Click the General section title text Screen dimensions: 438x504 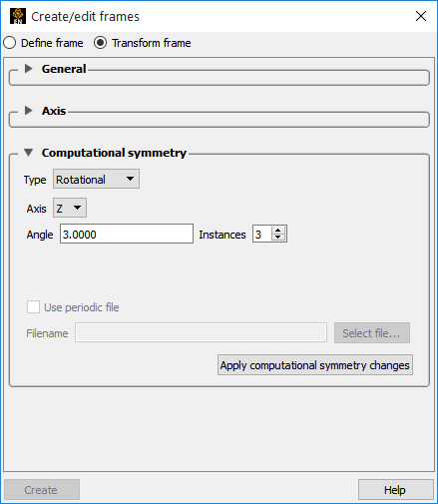click(64, 69)
